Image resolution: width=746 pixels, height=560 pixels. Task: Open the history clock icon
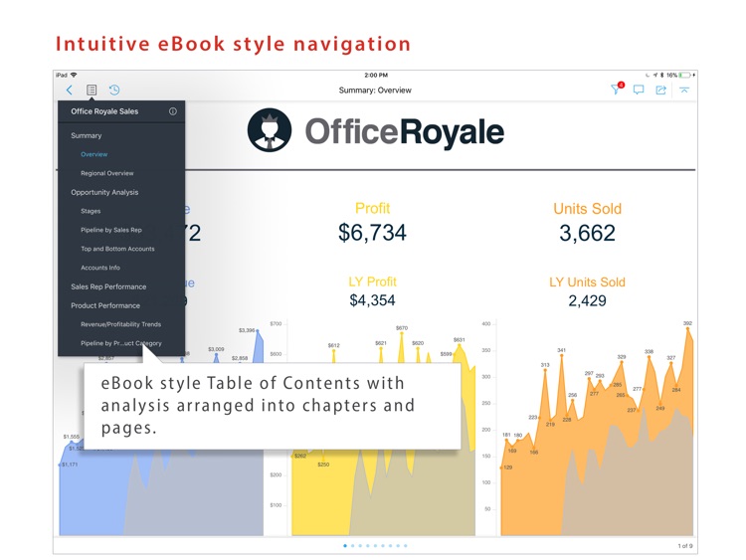(x=114, y=90)
